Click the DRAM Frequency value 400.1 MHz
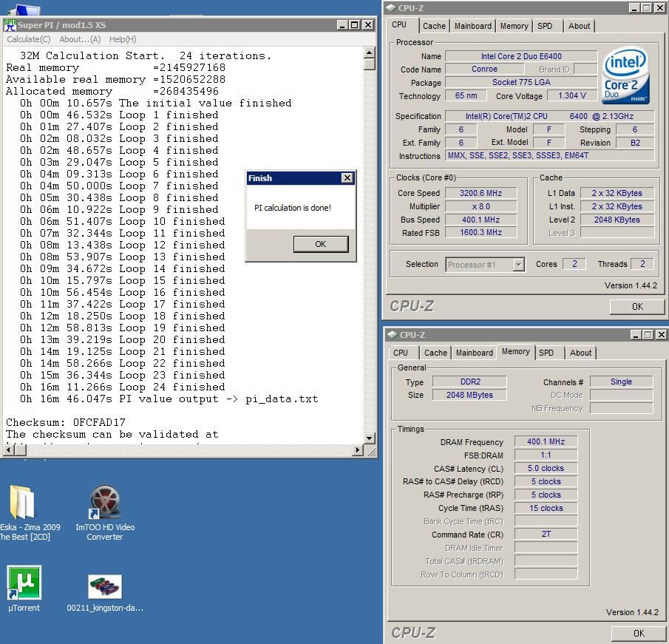Screen dimensions: 669x644 click(546, 441)
